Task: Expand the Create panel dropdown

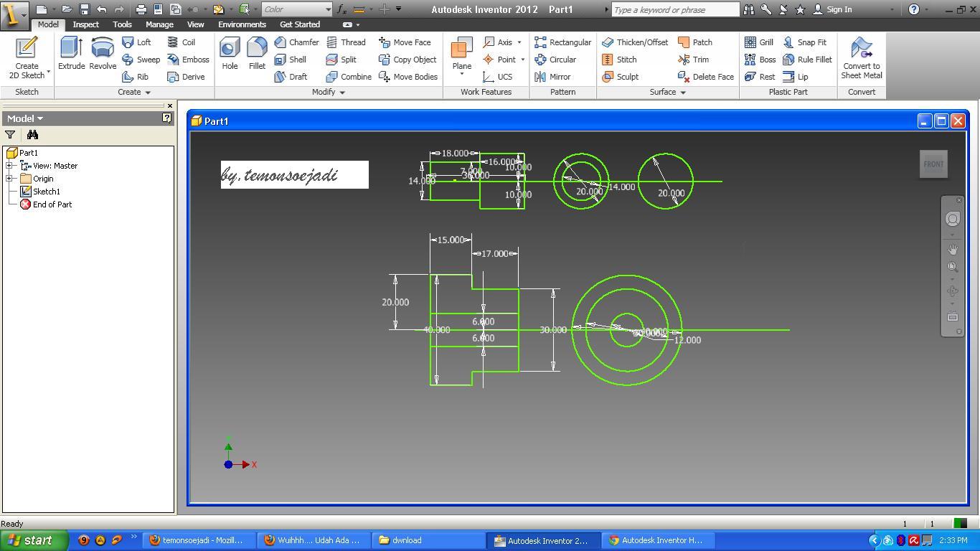Action: 148,93
